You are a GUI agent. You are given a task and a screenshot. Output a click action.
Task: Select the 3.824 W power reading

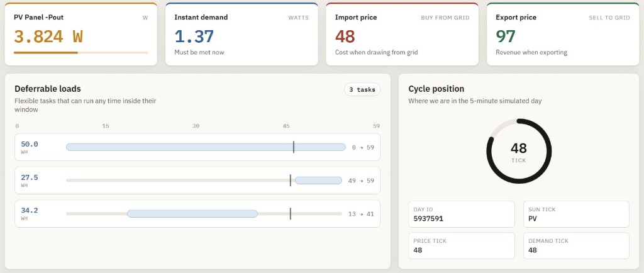(48, 36)
